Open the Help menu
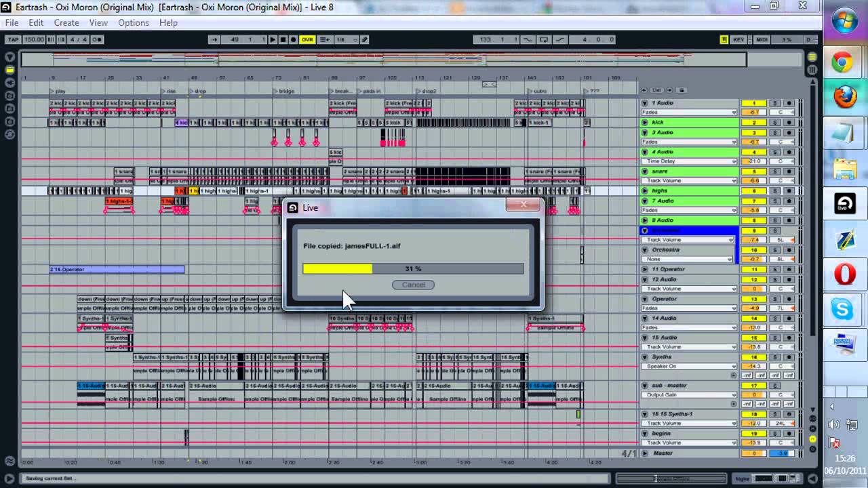 (168, 22)
